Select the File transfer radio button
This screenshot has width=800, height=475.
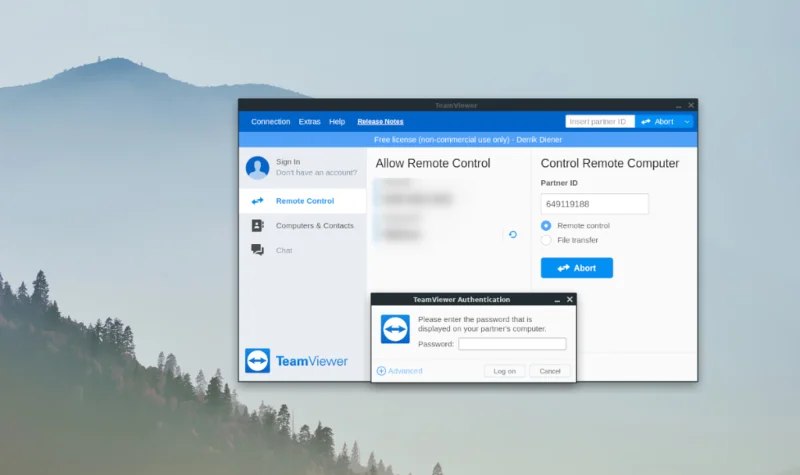546,240
